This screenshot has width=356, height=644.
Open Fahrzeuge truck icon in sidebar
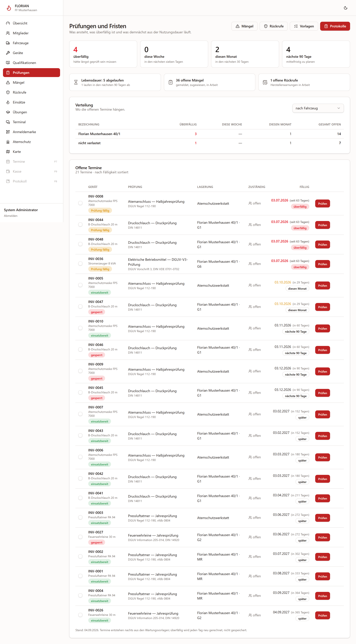(8, 43)
